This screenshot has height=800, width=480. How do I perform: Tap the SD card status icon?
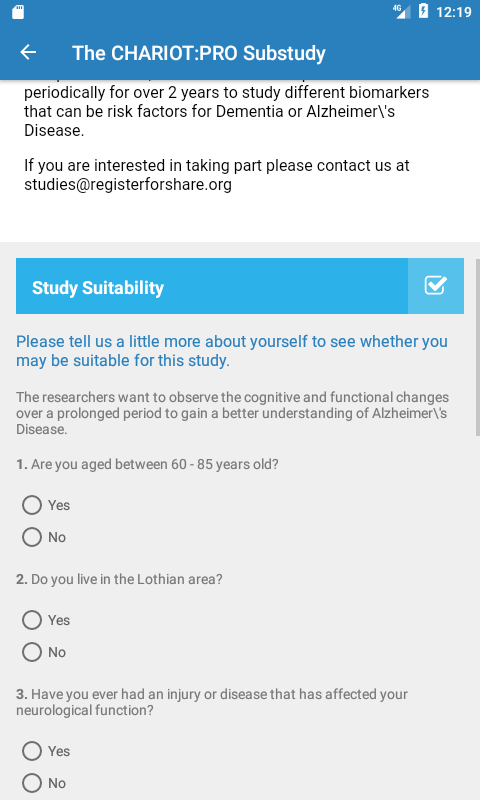pos(18,12)
